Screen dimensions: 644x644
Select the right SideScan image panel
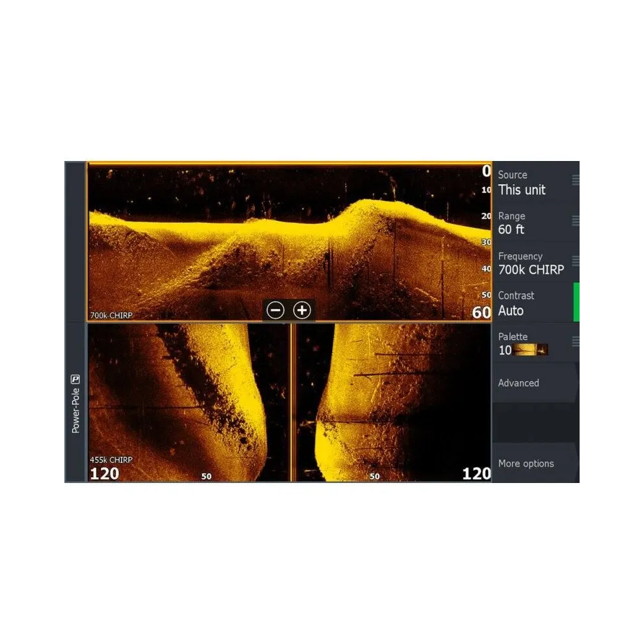393,402
